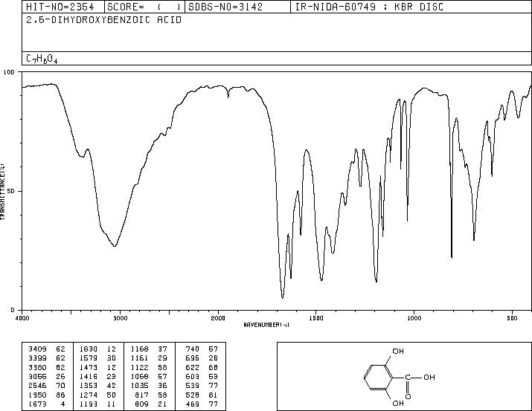Image resolution: width=532 pixels, height=411 pixels.
Task: Select the 740 peak entry in table
Action: 202,349
